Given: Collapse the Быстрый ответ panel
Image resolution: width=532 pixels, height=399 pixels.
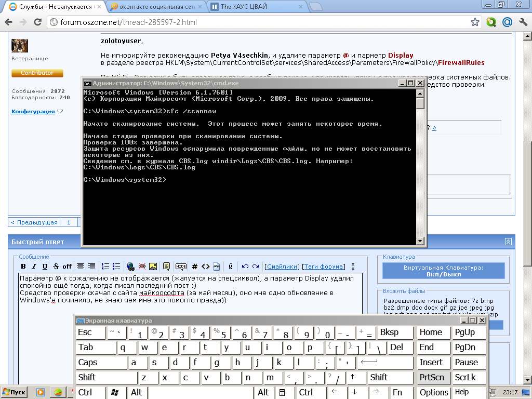Looking at the screenshot, I should pos(508,242).
